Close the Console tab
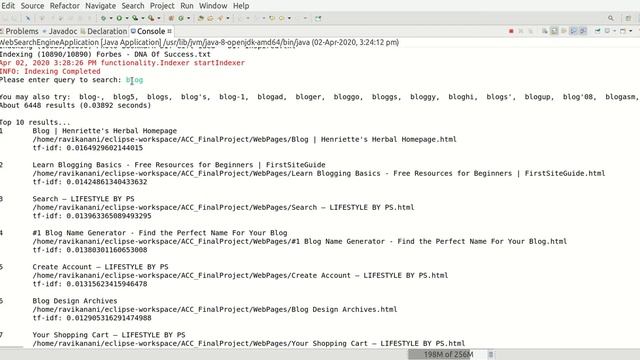This screenshot has width=640, height=360. pos(169,31)
